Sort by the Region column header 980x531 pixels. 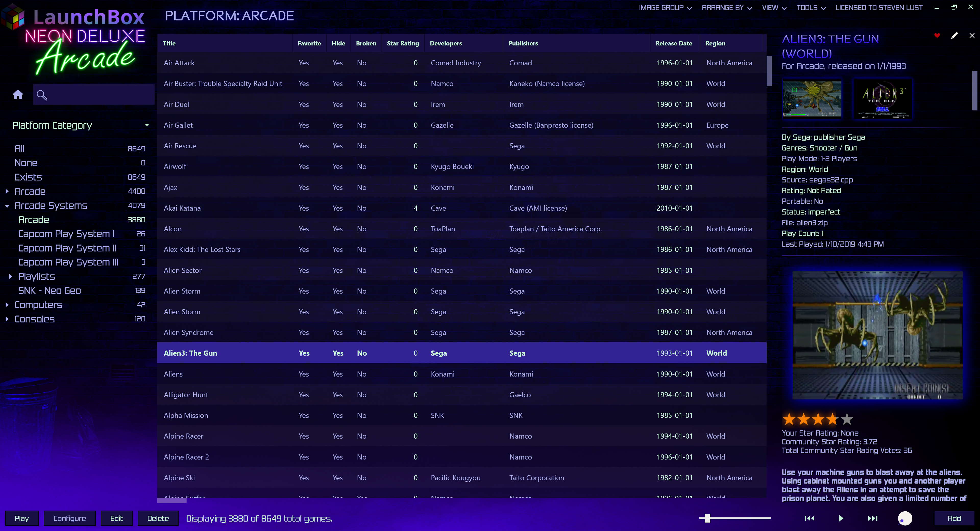point(731,43)
